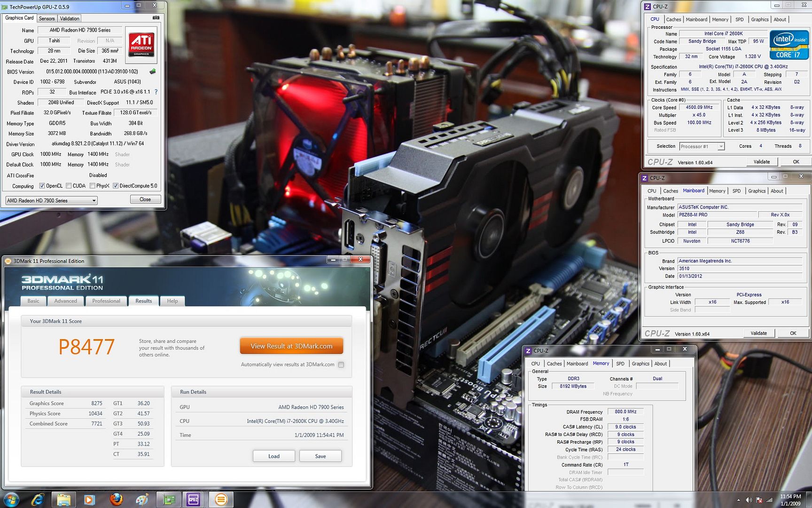Click the BIOS save chip icon in GPU-Z

152,71
